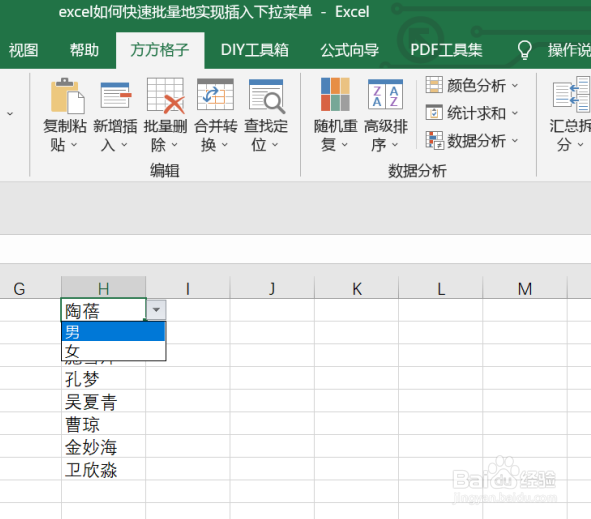591x519 pixels.
Task: Select column K header
Action: 357,288
